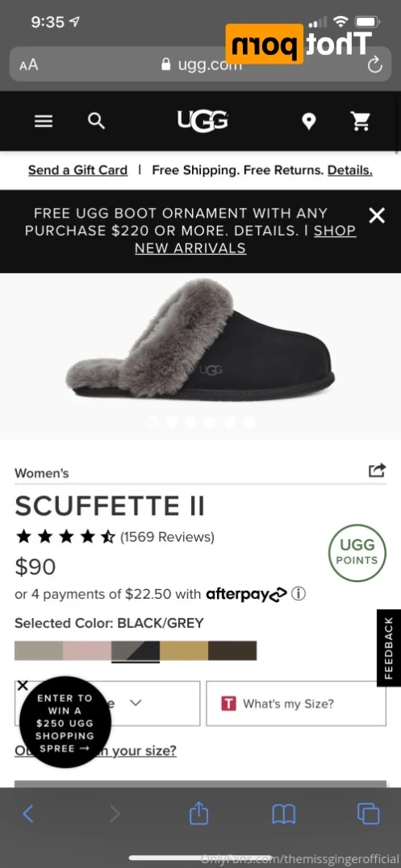Dismiss the free boot ornament banner

[x=377, y=216]
